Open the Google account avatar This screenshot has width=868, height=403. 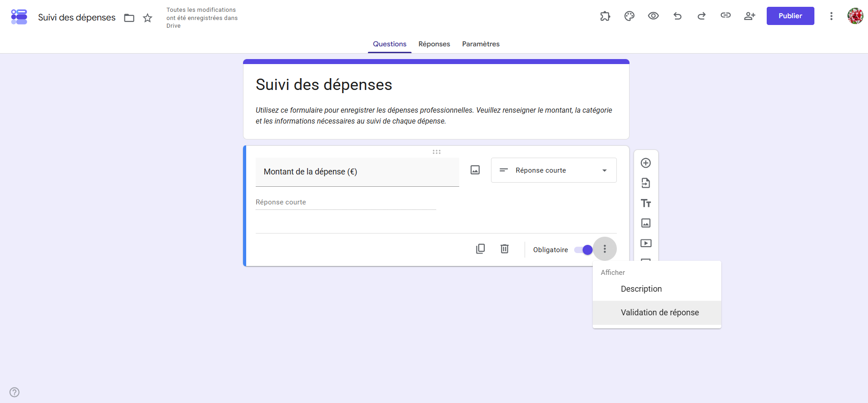(855, 16)
